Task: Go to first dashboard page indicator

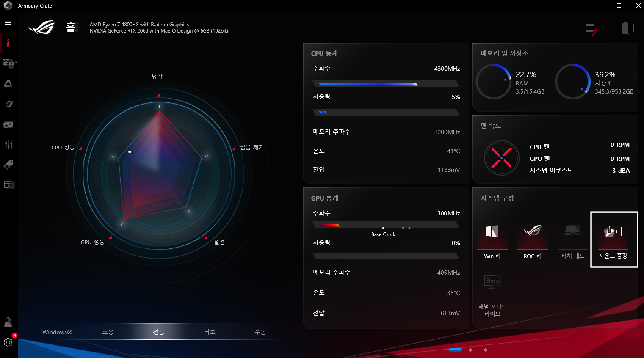Action: [x=455, y=350]
